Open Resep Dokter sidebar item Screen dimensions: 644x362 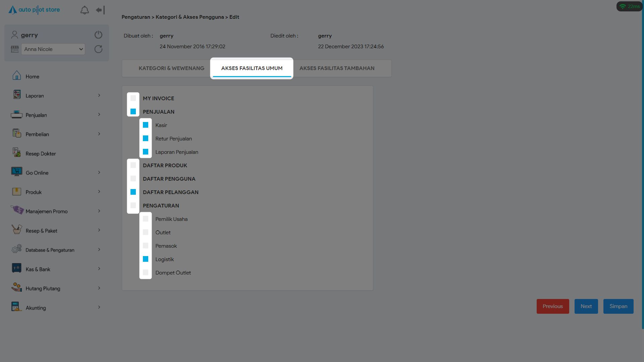pos(41,154)
